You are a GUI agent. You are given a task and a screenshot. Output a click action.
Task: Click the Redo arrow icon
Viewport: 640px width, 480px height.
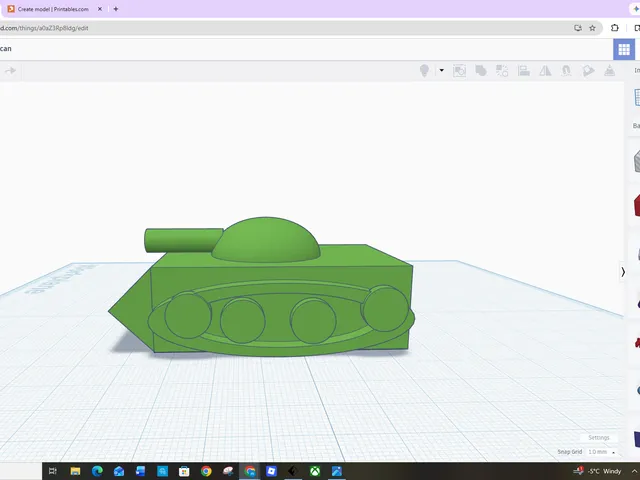(x=10, y=71)
